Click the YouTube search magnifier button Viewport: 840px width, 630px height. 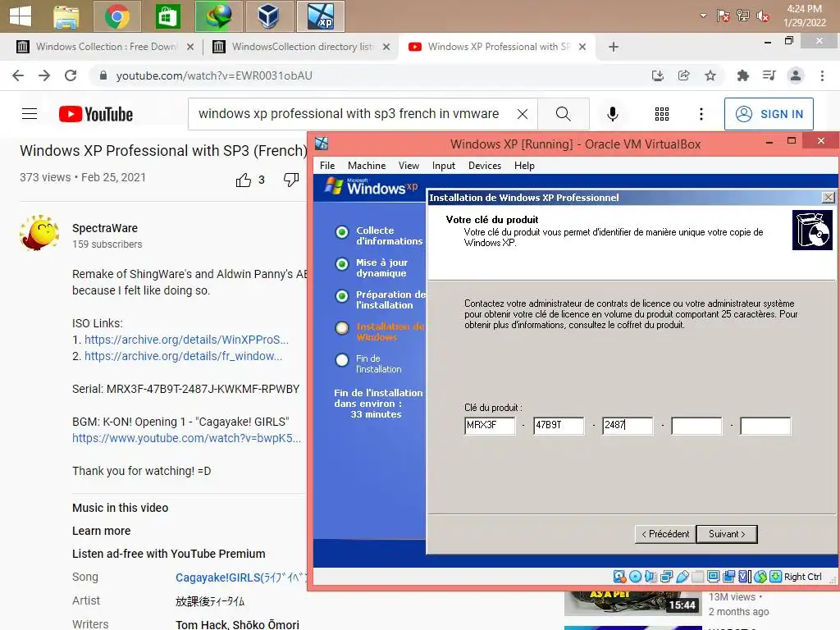(563, 113)
